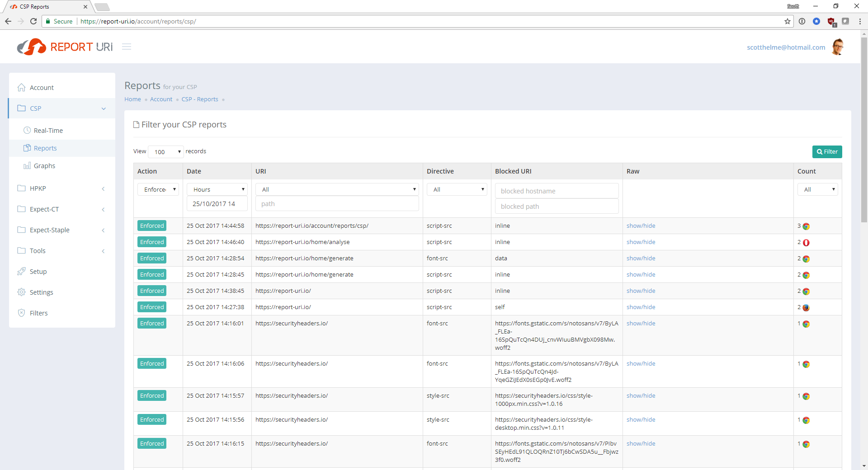The width and height of the screenshot is (868, 470).
Task: Collapse the HPKP section
Action: pos(104,189)
